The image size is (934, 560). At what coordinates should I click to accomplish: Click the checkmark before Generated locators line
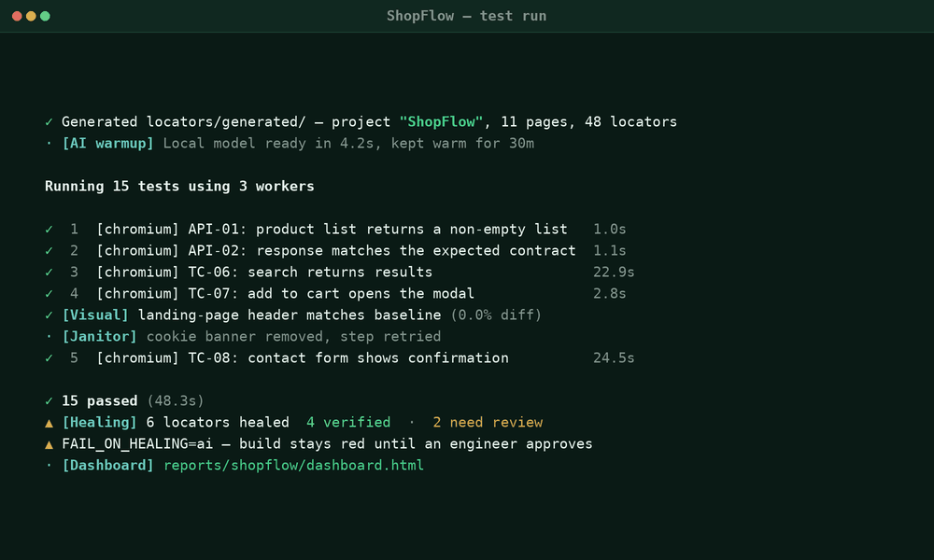click(49, 122)
